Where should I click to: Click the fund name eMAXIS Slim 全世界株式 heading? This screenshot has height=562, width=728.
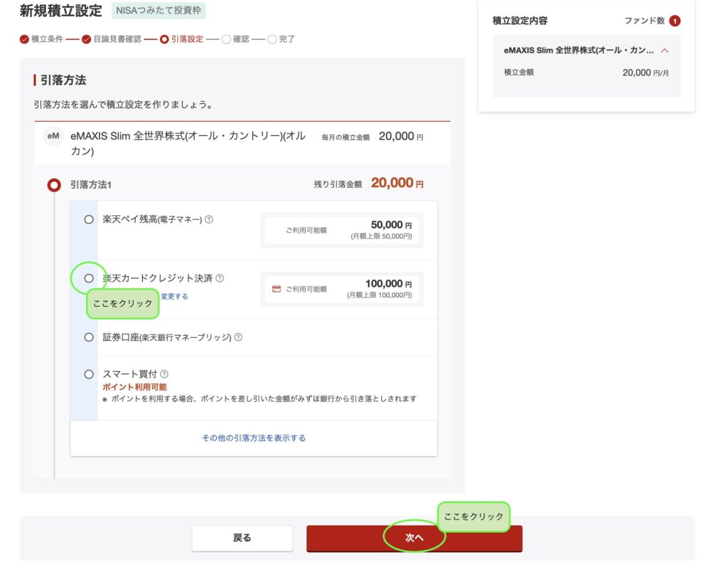[x=188, y=143]
